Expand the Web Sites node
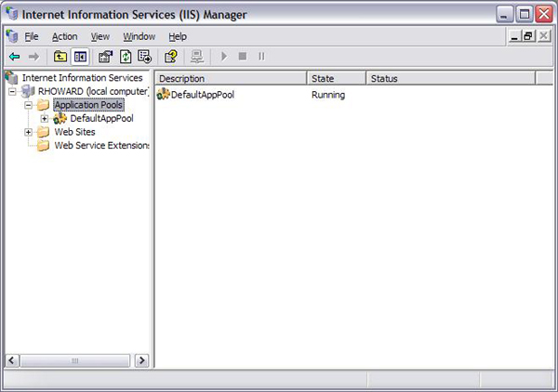The height and width of the screenshot is (392, 558). pos(28,132)
